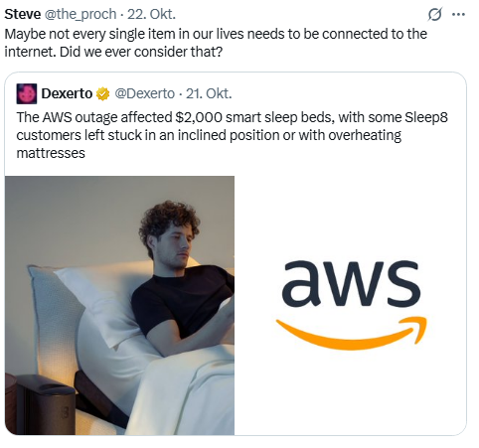Open the AWS logo image

[351, 305]
